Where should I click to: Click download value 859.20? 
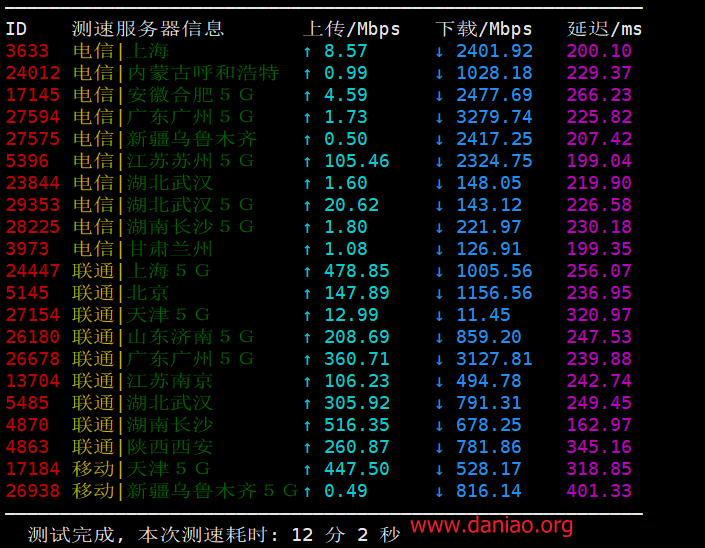click(x=489, y=337)
